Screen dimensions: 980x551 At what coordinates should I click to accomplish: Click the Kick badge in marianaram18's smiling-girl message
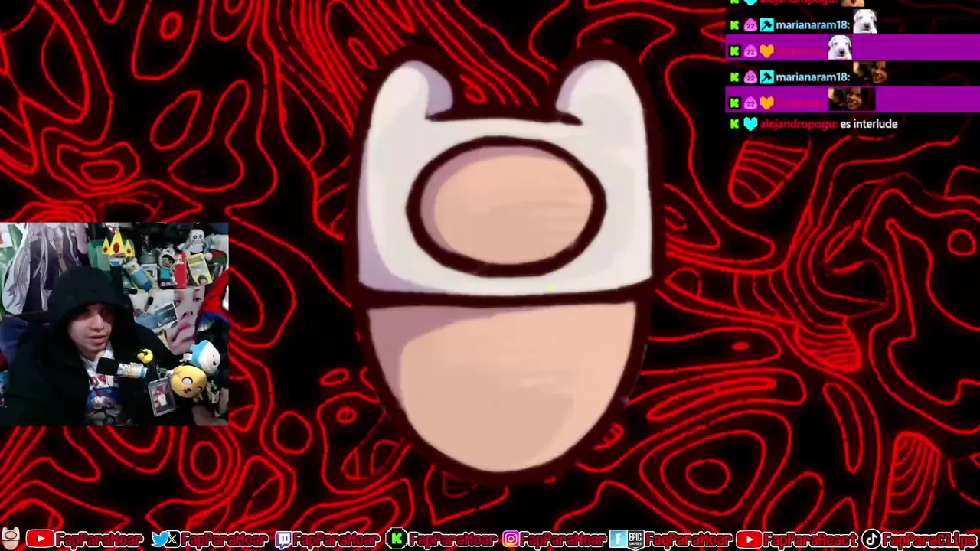(x=735, y=77)
